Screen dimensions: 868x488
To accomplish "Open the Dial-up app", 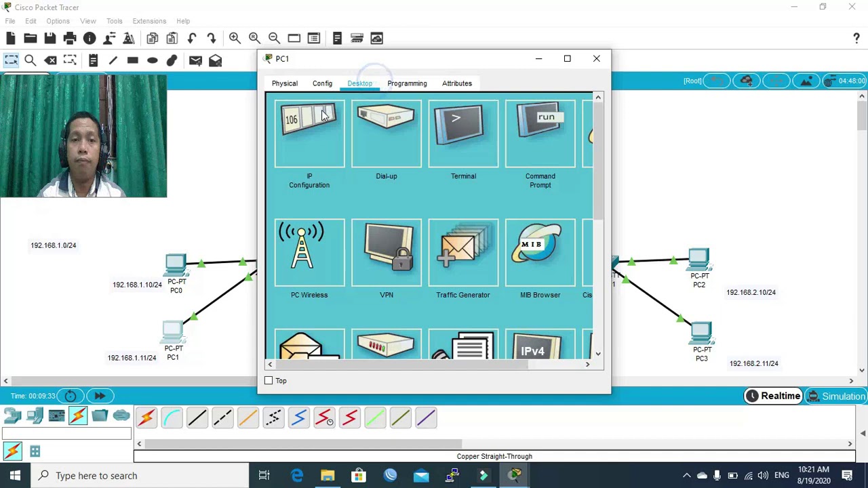I will [387, 140].
